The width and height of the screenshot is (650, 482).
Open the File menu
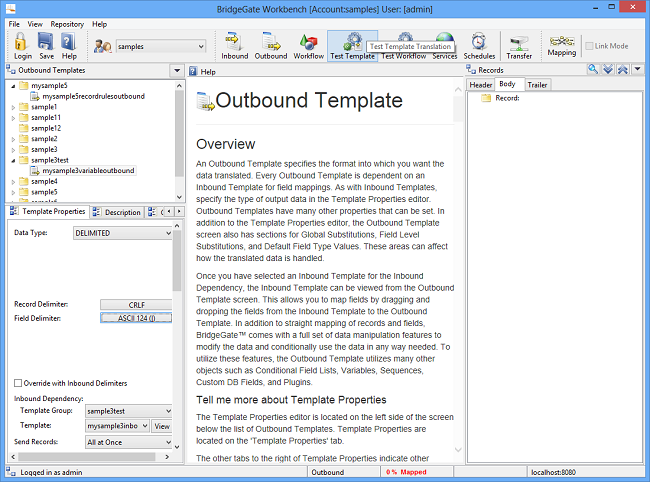(x=14, y=24)
